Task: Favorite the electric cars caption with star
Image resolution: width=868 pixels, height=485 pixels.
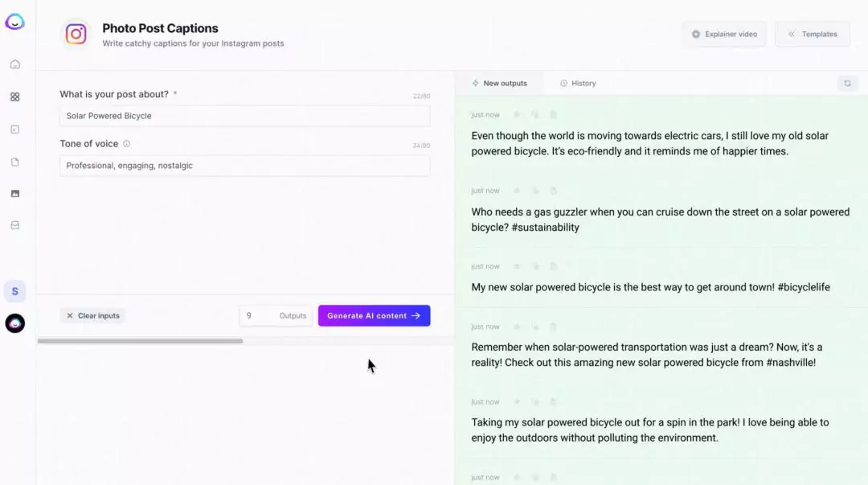Action: pos(517,115)
